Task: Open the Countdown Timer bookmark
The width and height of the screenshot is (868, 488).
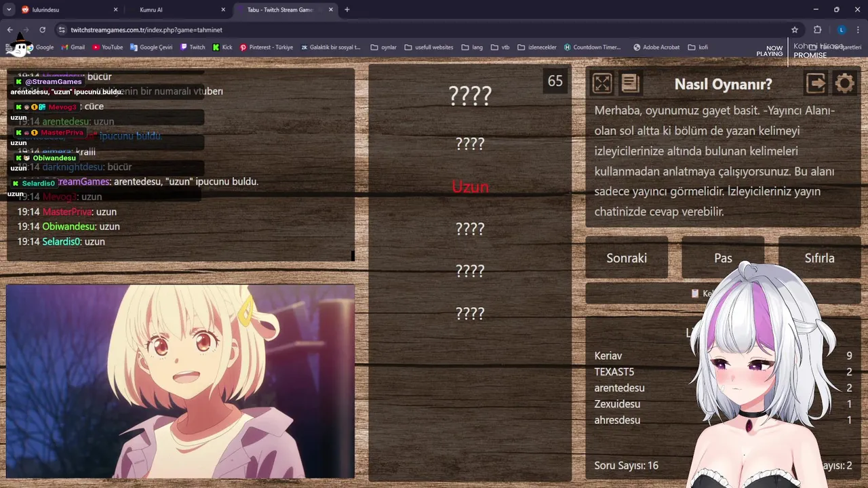Action: [592, 47]
